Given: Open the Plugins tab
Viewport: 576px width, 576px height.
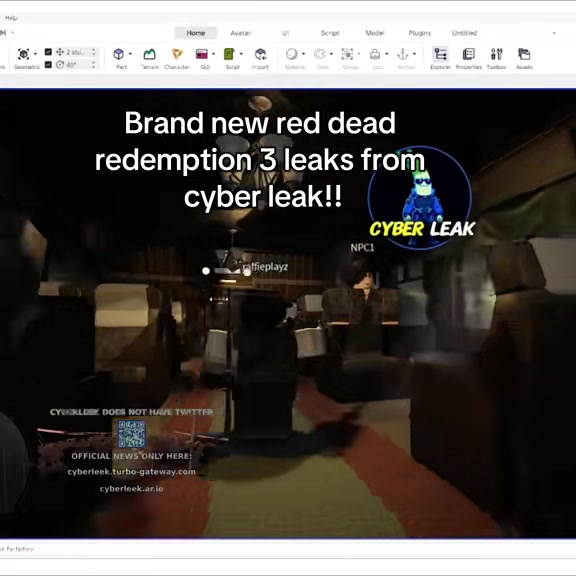Looking at the screenshot, I should pos(420,33).
